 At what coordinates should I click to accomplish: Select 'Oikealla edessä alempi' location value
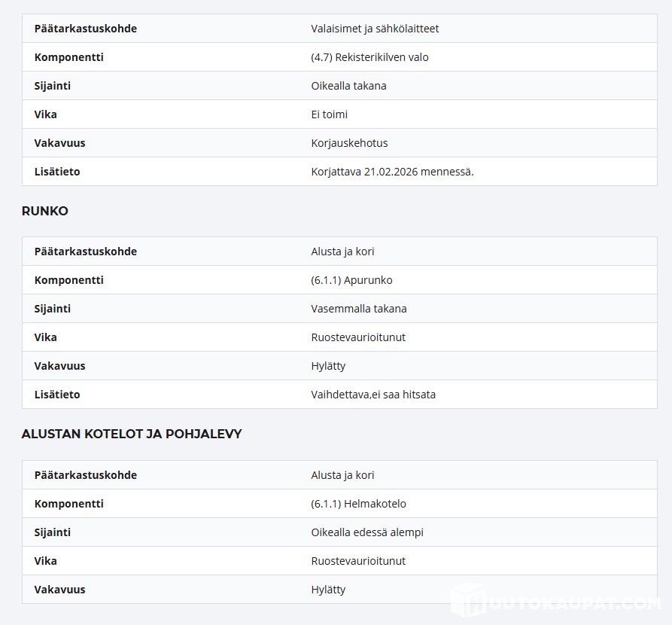367,532
